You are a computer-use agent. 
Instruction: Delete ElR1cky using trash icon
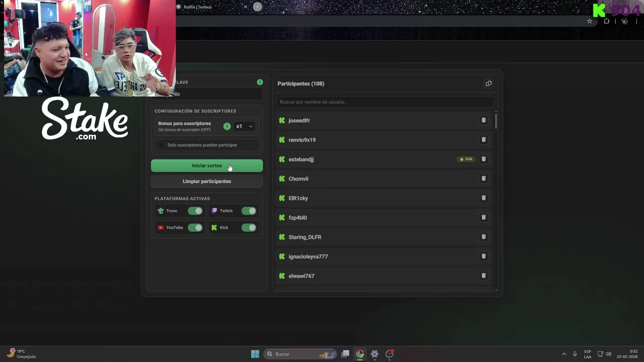coord(484,198)
